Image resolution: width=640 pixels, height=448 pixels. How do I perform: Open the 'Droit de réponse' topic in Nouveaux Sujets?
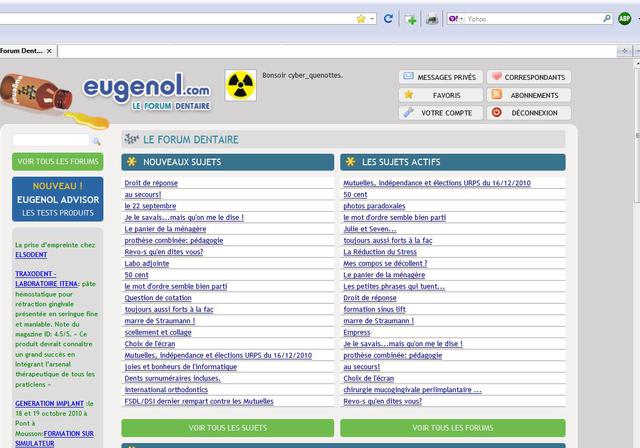(x=151, y=184)
